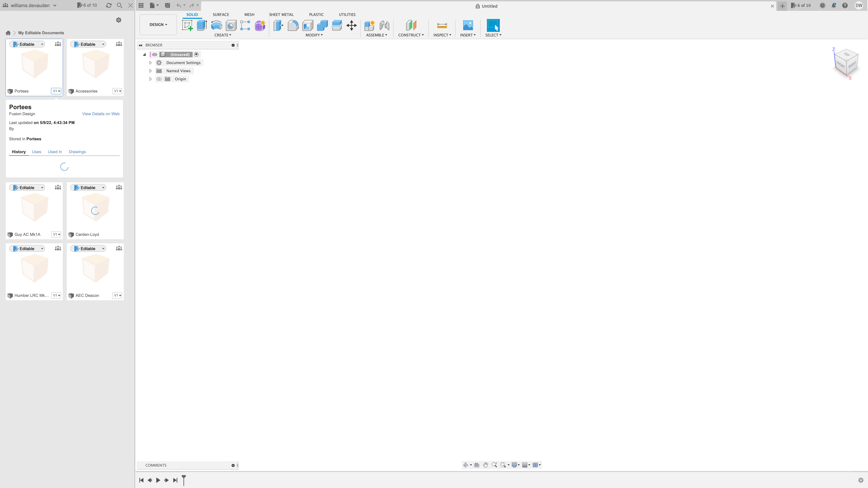This screenshot has height=488, width=868.
Task: Click the Move/Copy tool in MODIFY
Action: [x=351, y=25]
